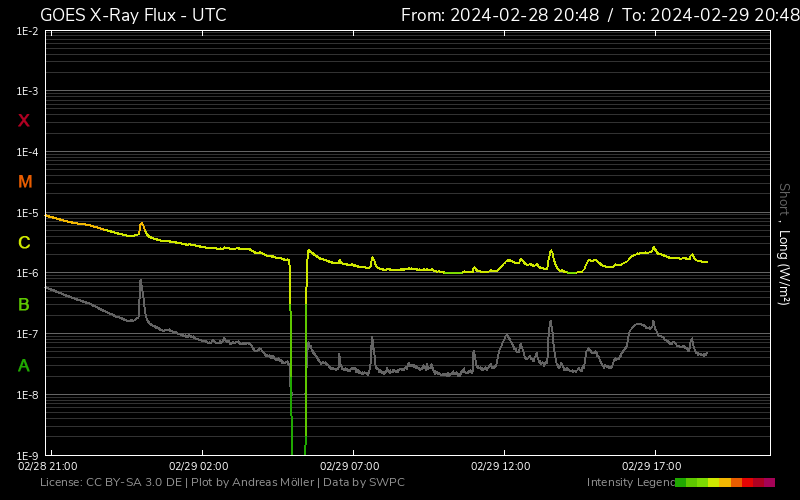Click the 1E-9 y-axis tick label

coord(27,455)
